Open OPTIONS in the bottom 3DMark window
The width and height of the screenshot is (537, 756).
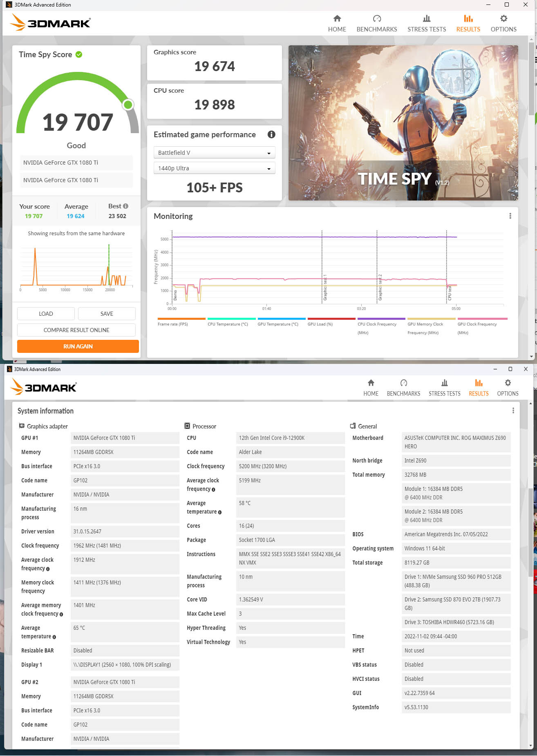click(x=508, y=388)
